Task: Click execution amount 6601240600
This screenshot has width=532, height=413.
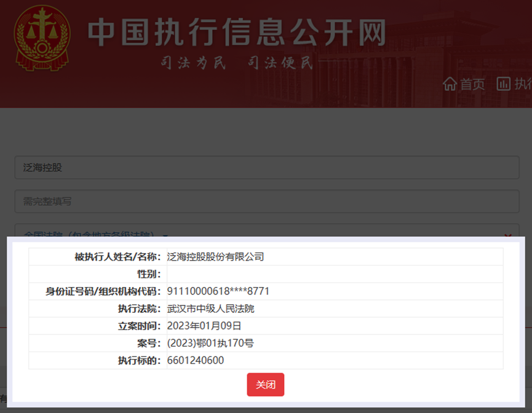Action: point(195,360)
